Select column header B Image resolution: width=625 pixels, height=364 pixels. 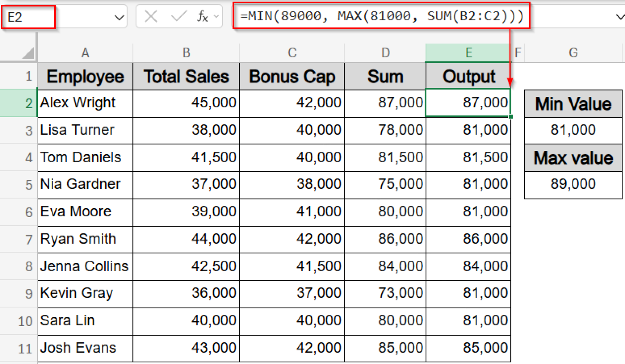click(186, 52)
